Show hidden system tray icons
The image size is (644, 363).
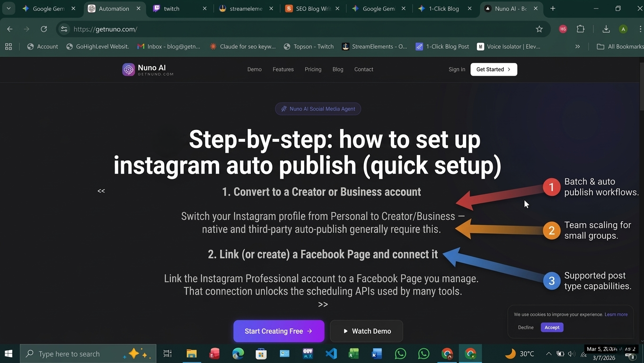pyautogui.click(x=548, y=354)
